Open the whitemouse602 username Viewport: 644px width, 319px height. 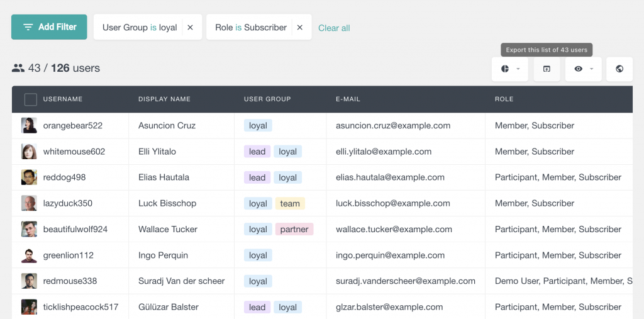tap(74, 152)
